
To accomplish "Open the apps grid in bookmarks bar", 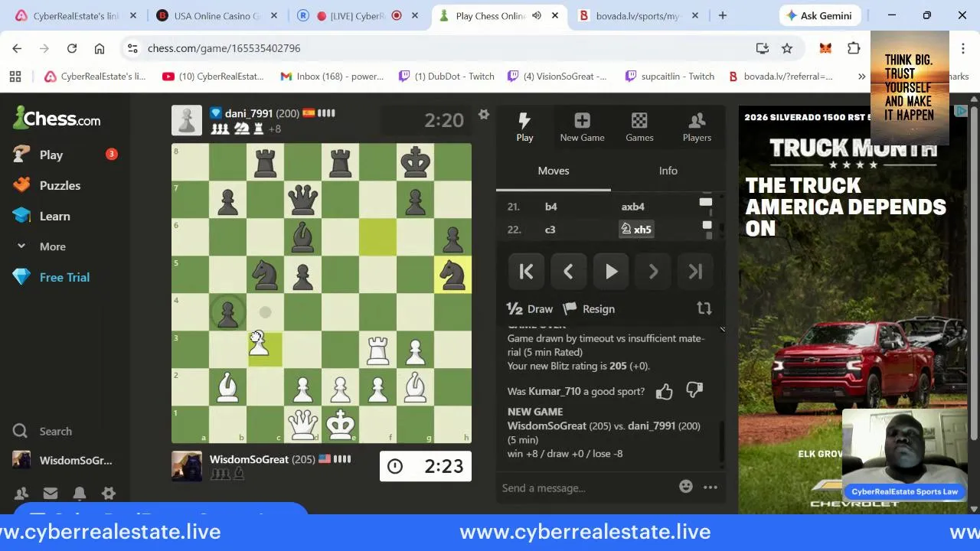I will coord(15,76).
